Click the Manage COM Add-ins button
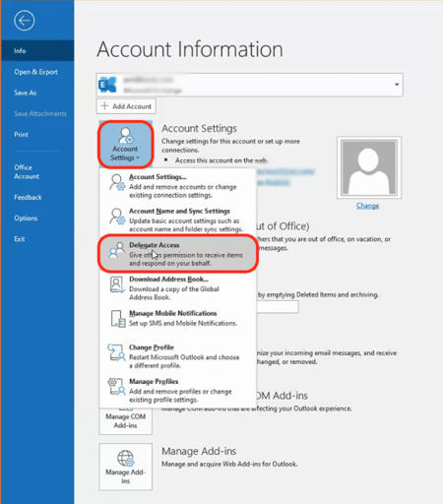This screenshot has height=504, width=443. [x=126, y=420]
